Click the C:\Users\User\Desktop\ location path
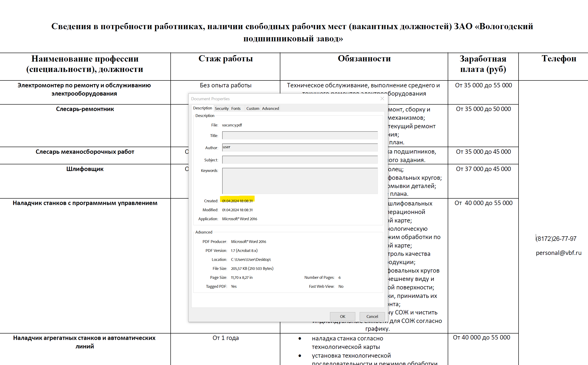 [251, 259]
